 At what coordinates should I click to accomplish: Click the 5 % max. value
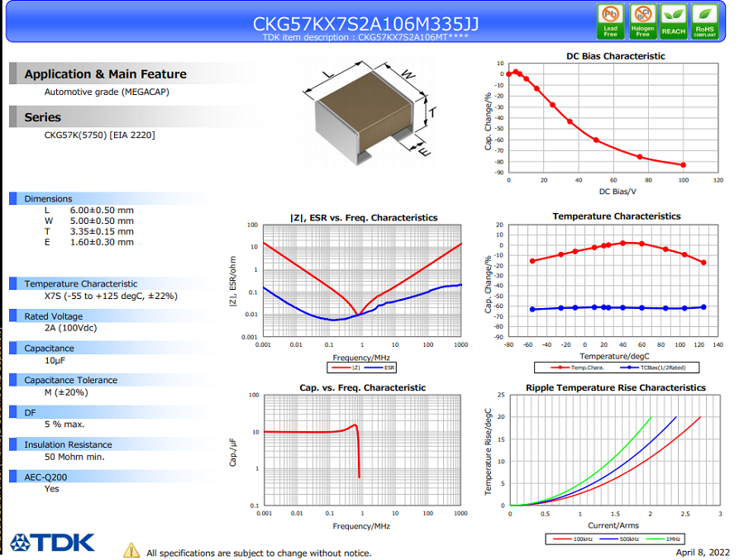64,425
